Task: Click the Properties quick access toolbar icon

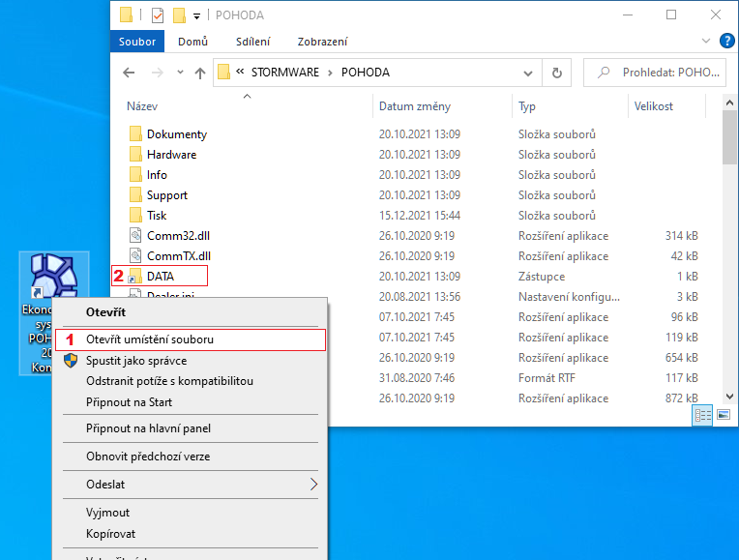Action: [158, 15]
